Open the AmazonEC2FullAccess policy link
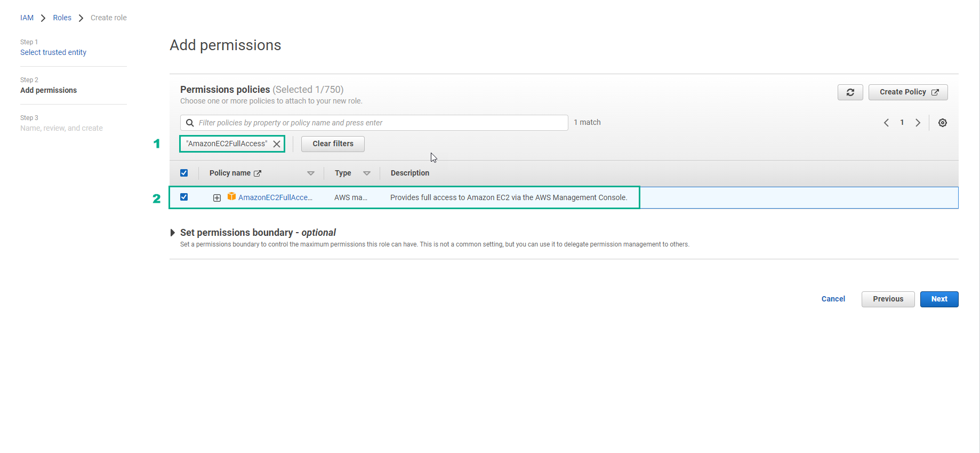The width and height of the screenshot is (980, 453). pos(275,197)
